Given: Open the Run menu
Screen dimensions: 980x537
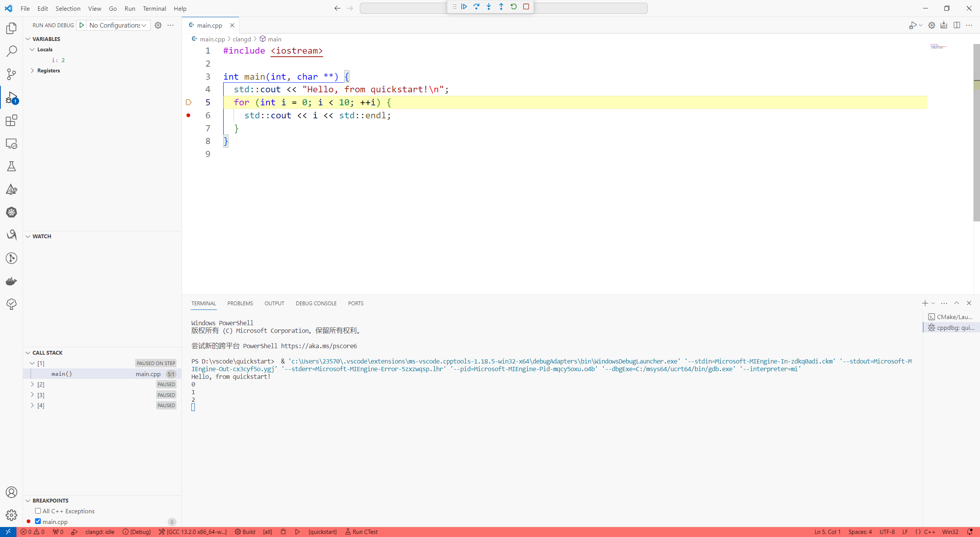Looking at the screenshot, I should pos(130,8).
